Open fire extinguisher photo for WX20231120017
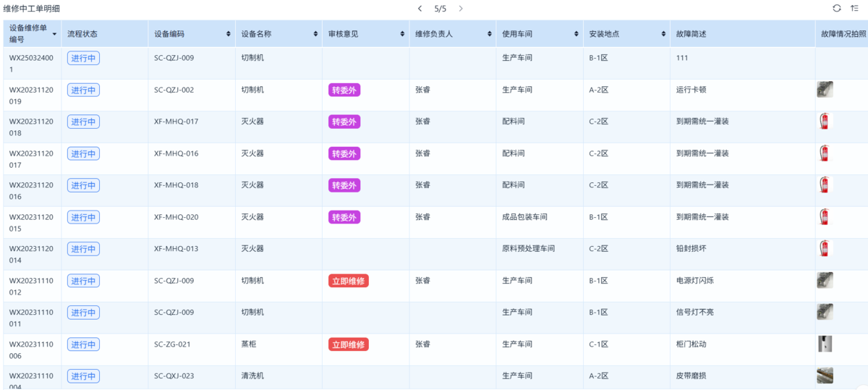Viewport: 868px width, 390px height. 825,153
